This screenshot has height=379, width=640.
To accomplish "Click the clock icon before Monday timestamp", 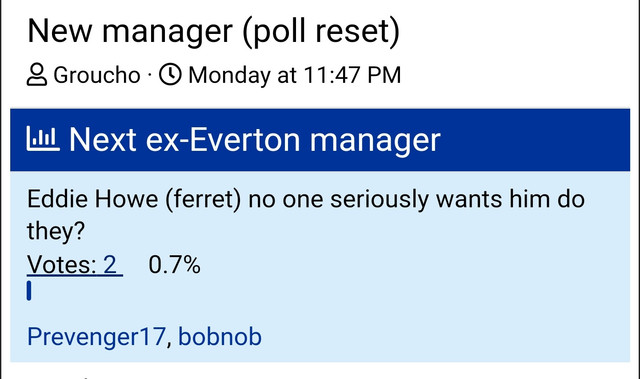I will point(170,74).
